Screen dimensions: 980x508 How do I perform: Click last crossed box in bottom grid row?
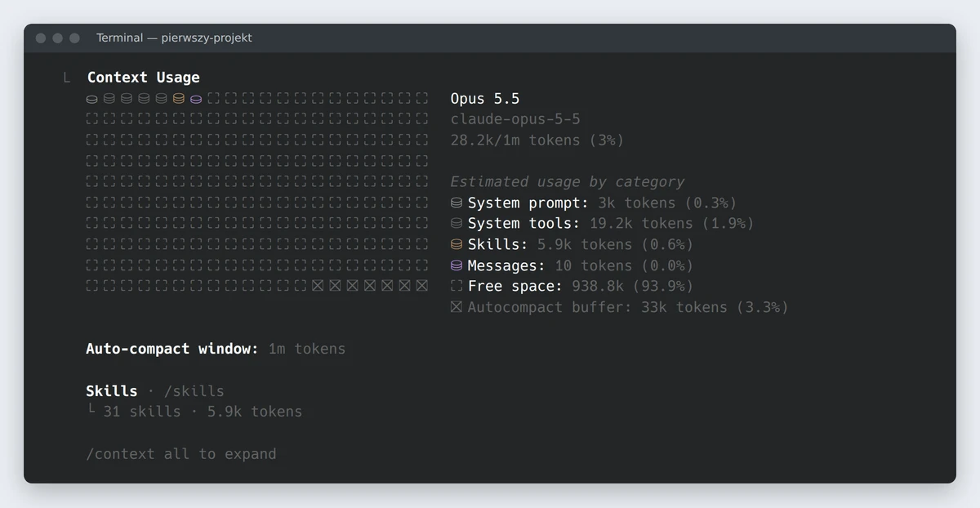click(x=422, y=285)
